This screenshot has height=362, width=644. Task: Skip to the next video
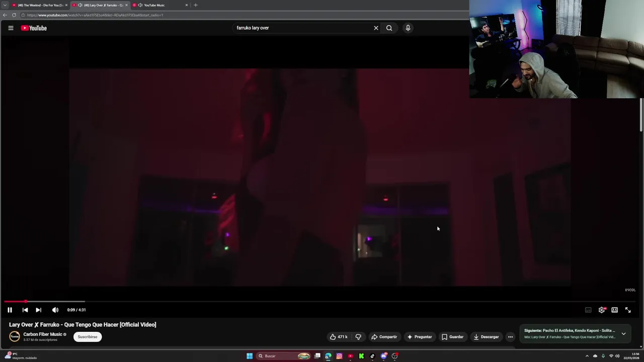[x=38, y=310]
